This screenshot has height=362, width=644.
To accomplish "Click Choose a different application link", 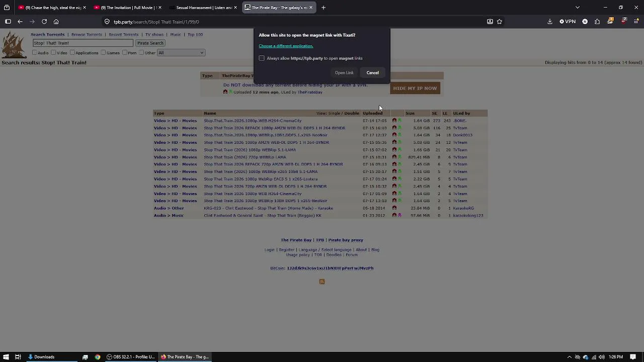I will [x=286, y=46].
